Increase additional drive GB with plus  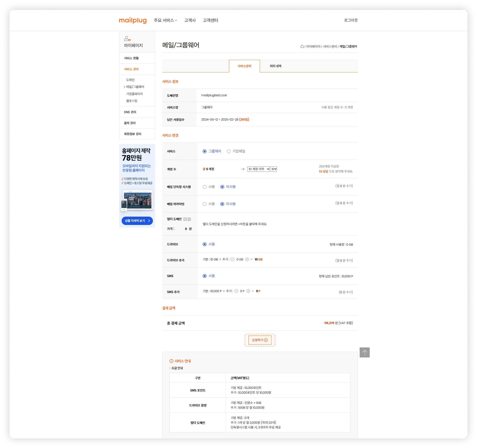247,259
